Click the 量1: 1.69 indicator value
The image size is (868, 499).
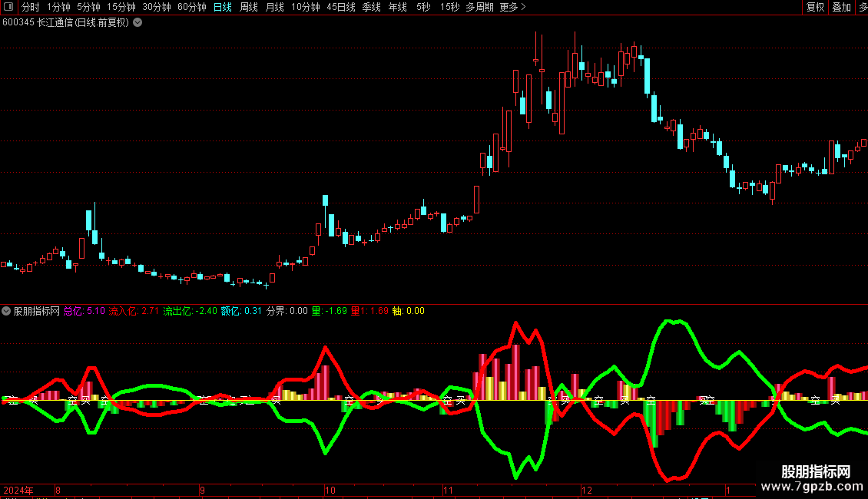[x=369, y=311]
